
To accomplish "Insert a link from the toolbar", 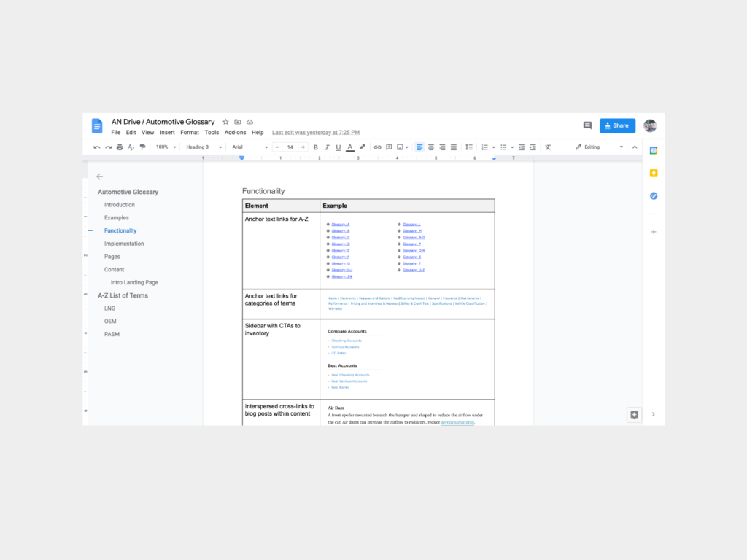I will pyautogui.click(x=377, y=147).
